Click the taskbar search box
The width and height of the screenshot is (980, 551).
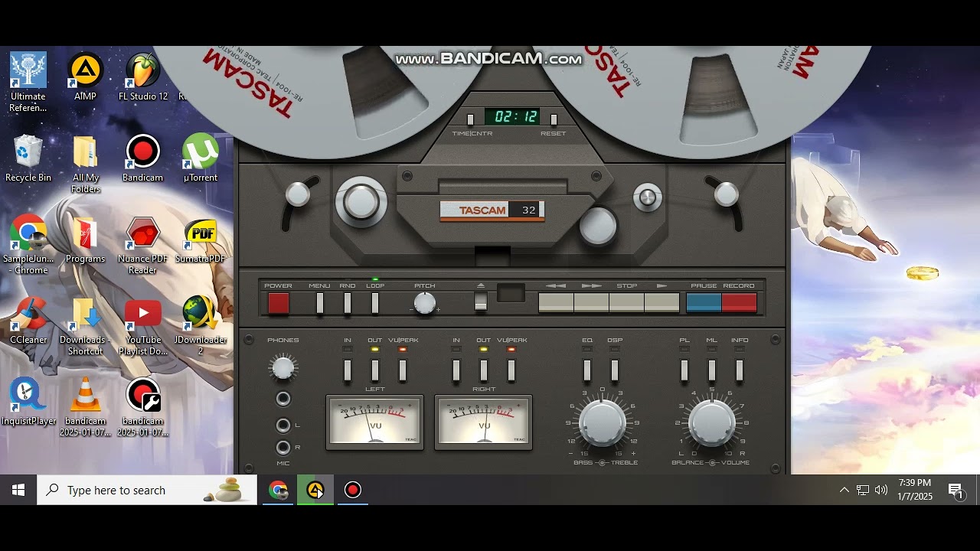tap(147, 490)
